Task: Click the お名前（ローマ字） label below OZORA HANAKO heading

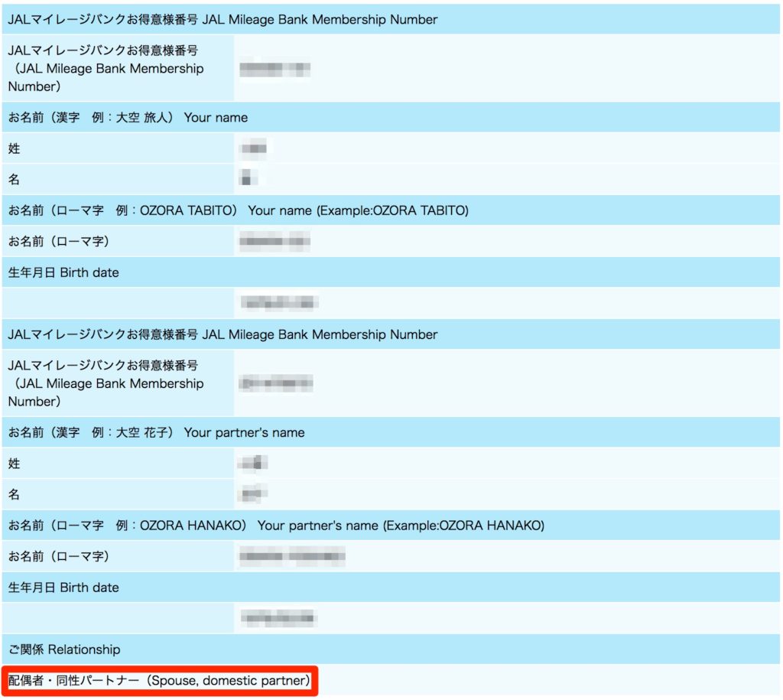Action: click(58, 556)
